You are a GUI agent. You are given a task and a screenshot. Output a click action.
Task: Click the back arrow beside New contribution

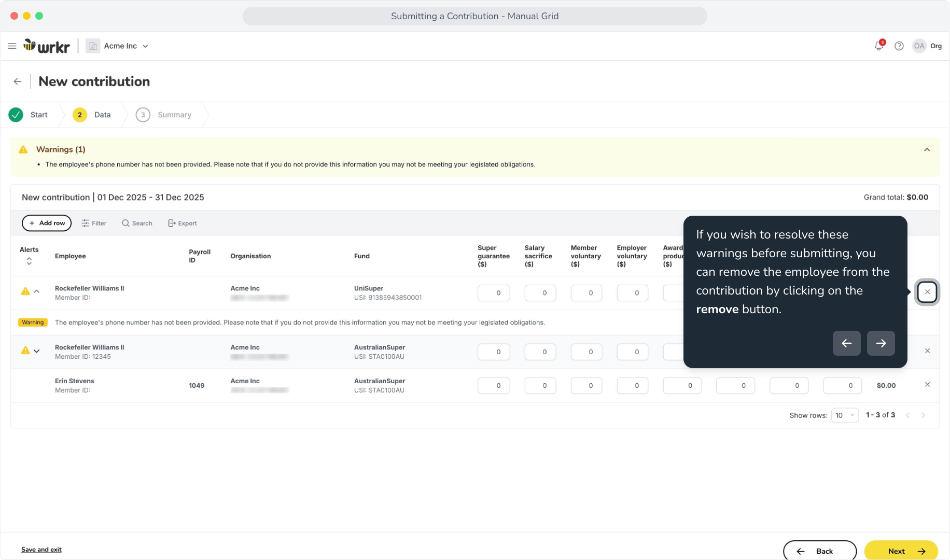click(18, 81)
